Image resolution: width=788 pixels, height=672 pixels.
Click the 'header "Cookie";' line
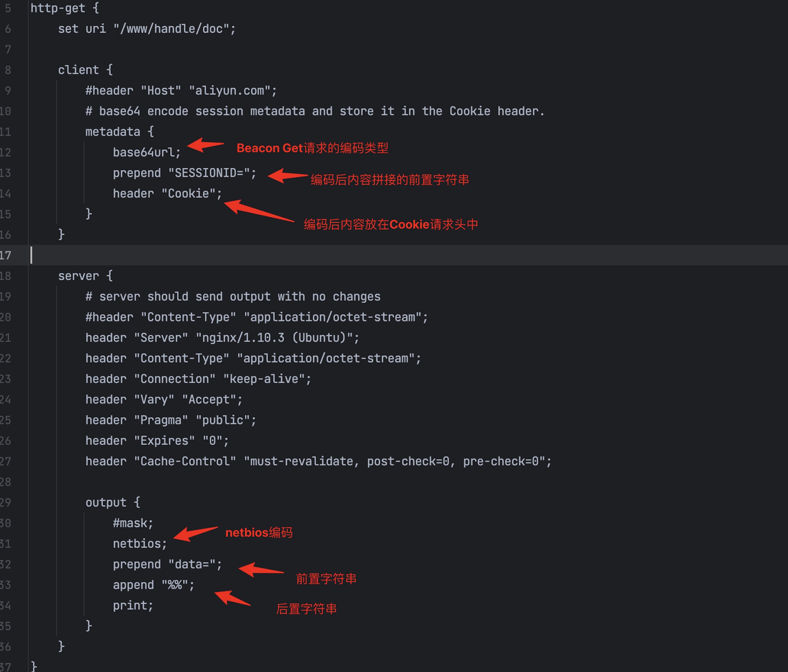[x=167, y=194]
